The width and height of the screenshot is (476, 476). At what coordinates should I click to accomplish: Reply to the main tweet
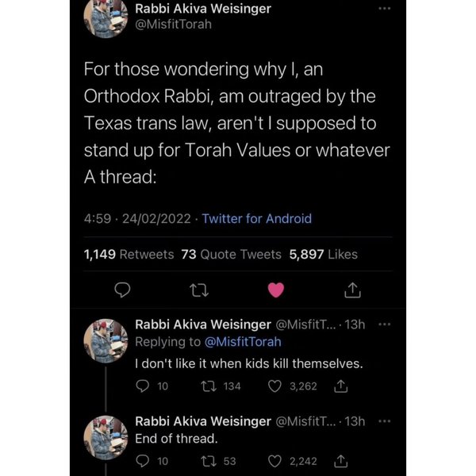120,290
